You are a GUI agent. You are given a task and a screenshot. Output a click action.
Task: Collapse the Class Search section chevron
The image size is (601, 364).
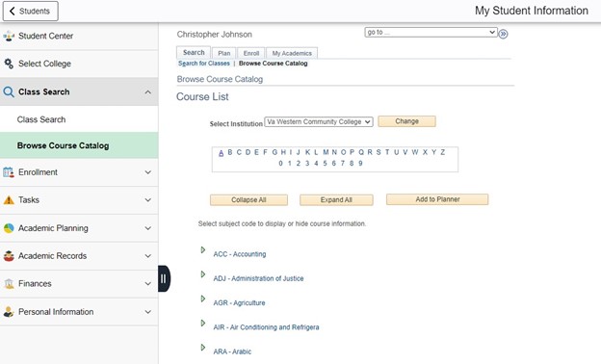(x=148, y=91)
